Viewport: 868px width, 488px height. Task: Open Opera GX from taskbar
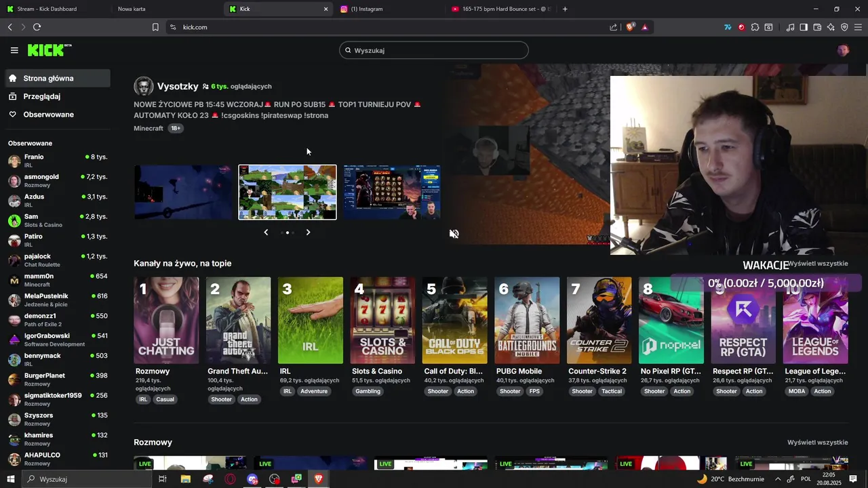tap(231, 479)
